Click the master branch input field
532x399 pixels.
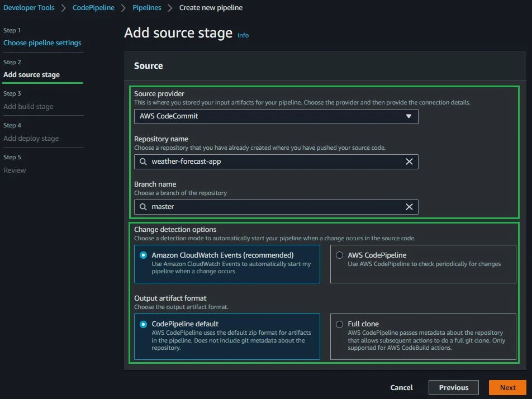[x=276, y=207]
